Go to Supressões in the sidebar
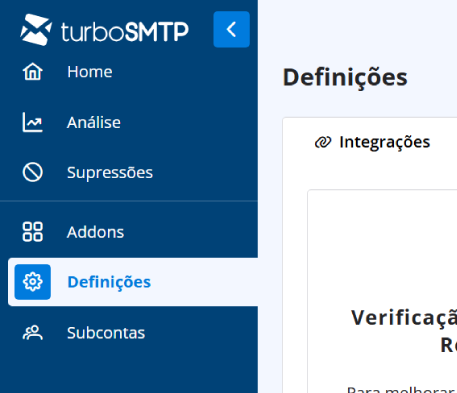The width and height of the screenshot is (457, 393). tap(110, 173)
